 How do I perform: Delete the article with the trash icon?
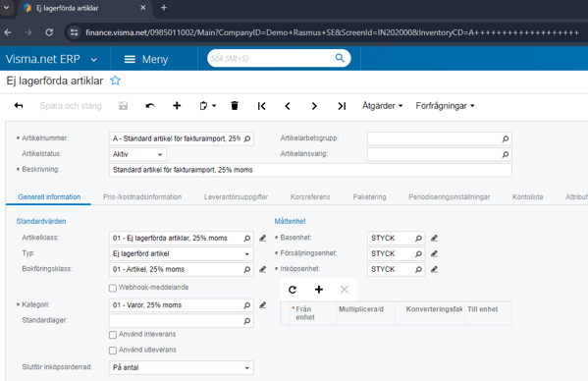tap(235, 106)
